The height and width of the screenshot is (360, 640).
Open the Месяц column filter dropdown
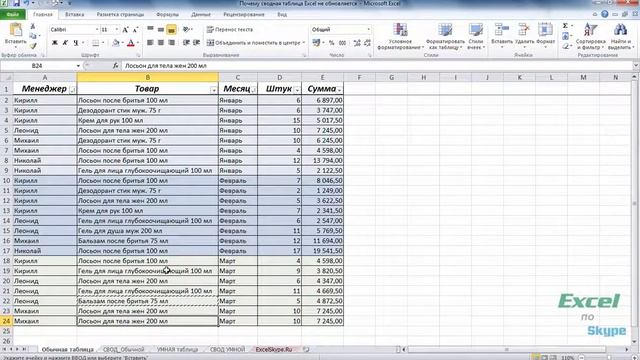click(x=253, y=90)
